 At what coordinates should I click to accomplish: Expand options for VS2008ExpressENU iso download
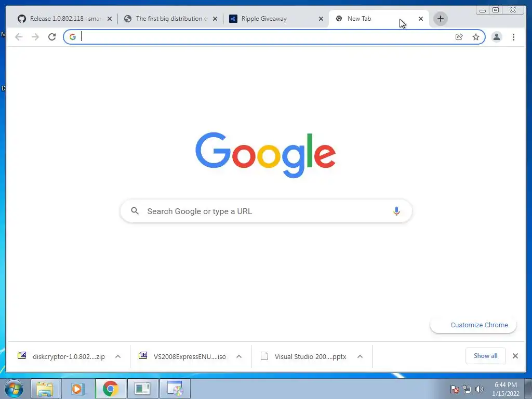pos(239,356)
